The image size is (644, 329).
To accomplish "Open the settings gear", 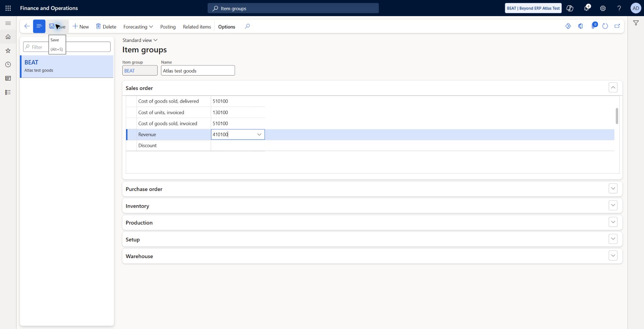I will [603, 8].
